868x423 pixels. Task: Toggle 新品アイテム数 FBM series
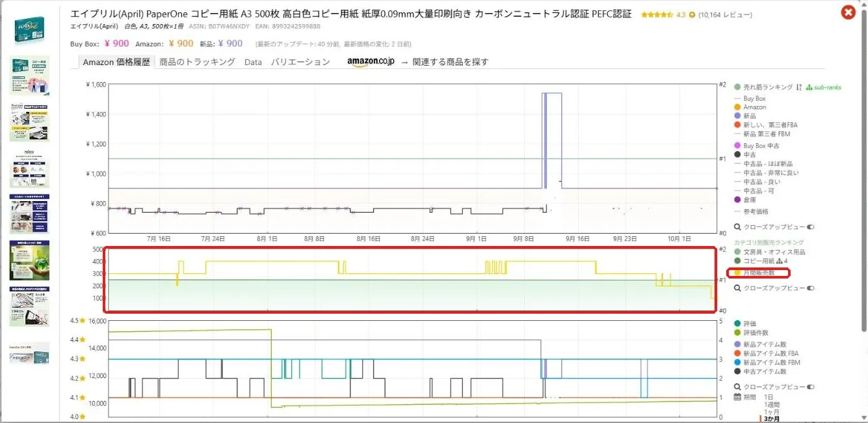click(767, 362)
